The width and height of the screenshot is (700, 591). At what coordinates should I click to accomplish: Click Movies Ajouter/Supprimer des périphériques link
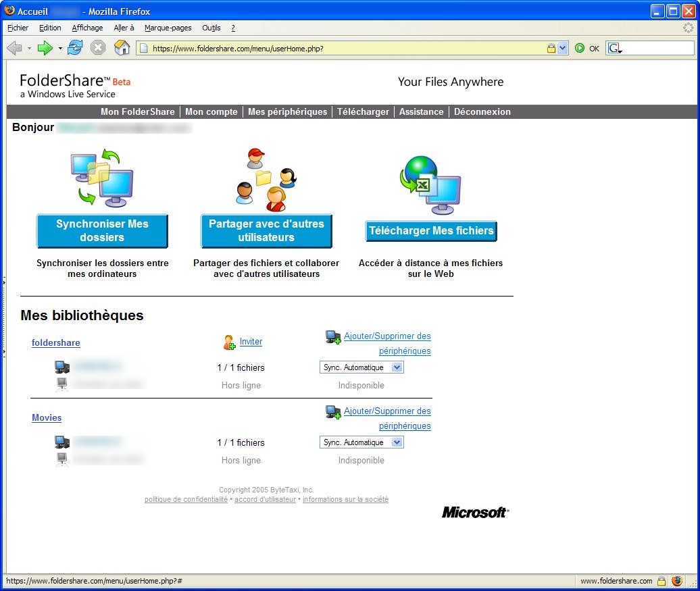[x=387, y=418]
